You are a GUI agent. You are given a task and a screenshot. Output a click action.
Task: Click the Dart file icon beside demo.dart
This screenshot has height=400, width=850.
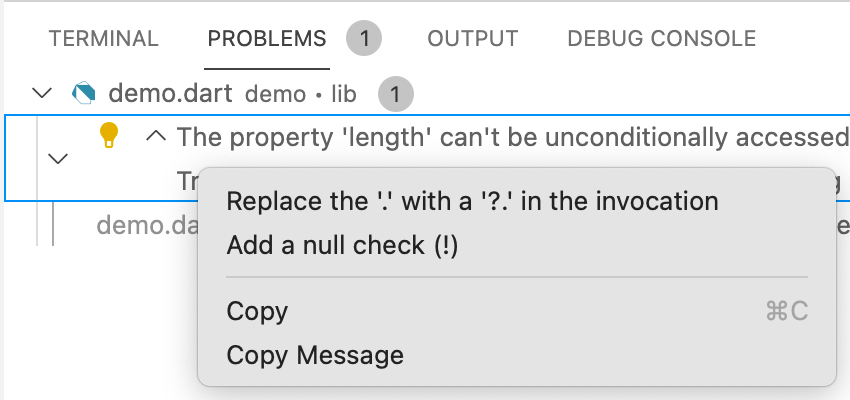84,94
